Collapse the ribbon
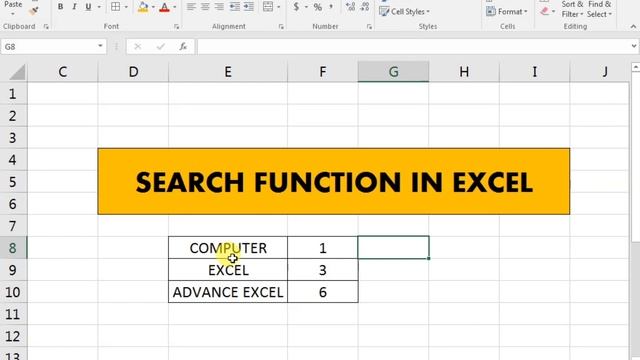The image size is (640, 360). [x=633, y=27]
